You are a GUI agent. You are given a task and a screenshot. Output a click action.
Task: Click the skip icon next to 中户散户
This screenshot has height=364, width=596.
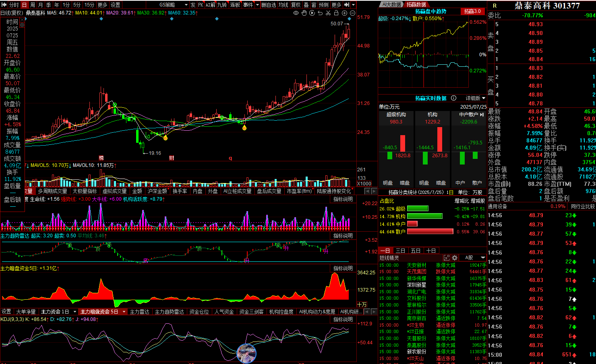pyautogui.click(x=482, y=115)
